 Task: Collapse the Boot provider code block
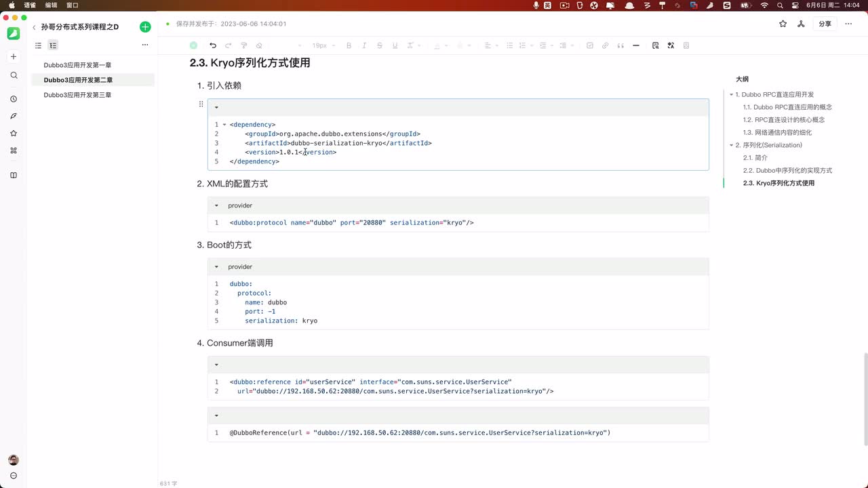[x=216, y=267]
